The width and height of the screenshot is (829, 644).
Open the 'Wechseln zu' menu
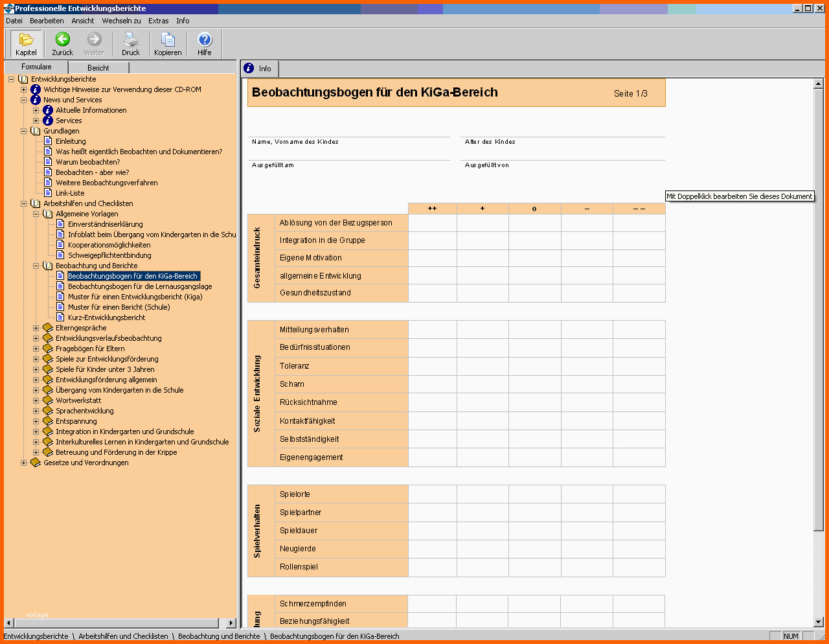pyautogui.click(x=121, y=21)
